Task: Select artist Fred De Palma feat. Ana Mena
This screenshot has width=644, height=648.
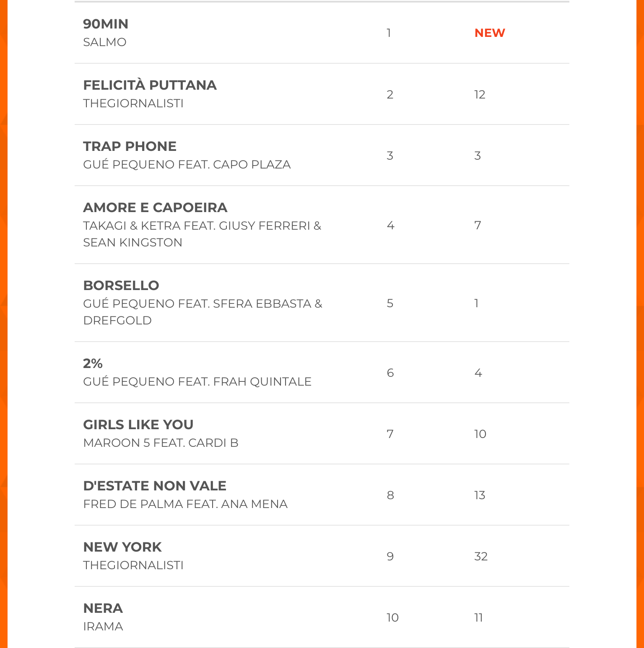Action: pyautogui.click(x=185, y=504)
